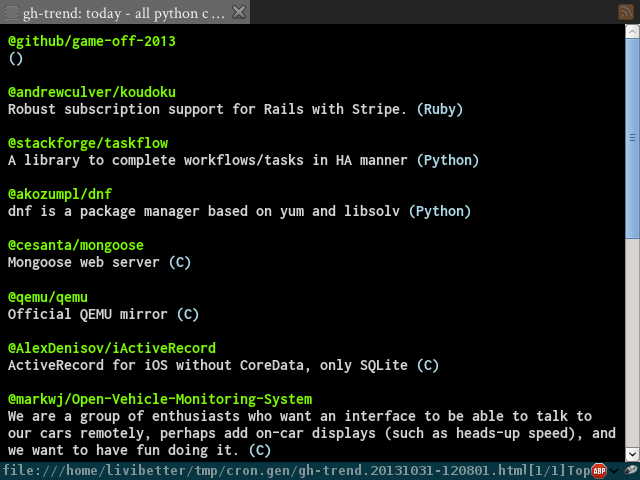Click 'dnf is a package manager' text
The height and width of the screenshot is (480, 640).
pos(104,211)
